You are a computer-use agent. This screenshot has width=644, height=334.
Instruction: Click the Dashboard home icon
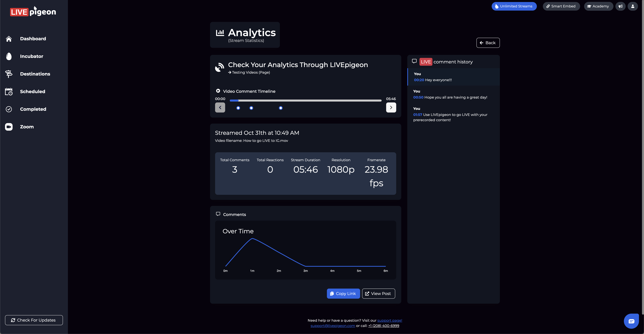coord(9,39)
